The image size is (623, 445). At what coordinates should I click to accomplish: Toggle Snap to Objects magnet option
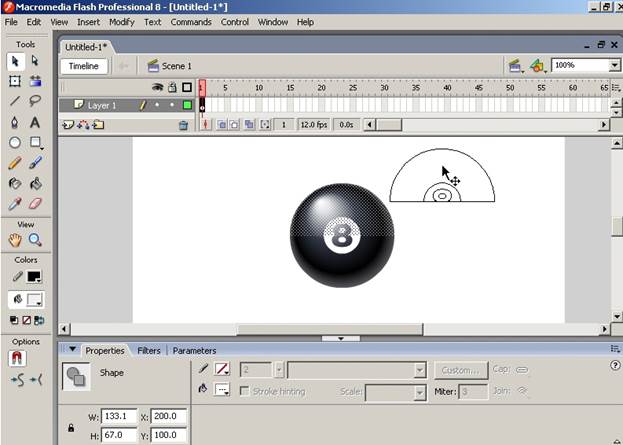coord(17,359)
